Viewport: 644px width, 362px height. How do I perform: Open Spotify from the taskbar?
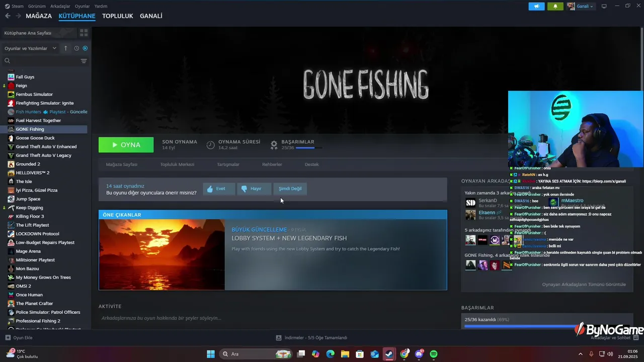[434, 354]
